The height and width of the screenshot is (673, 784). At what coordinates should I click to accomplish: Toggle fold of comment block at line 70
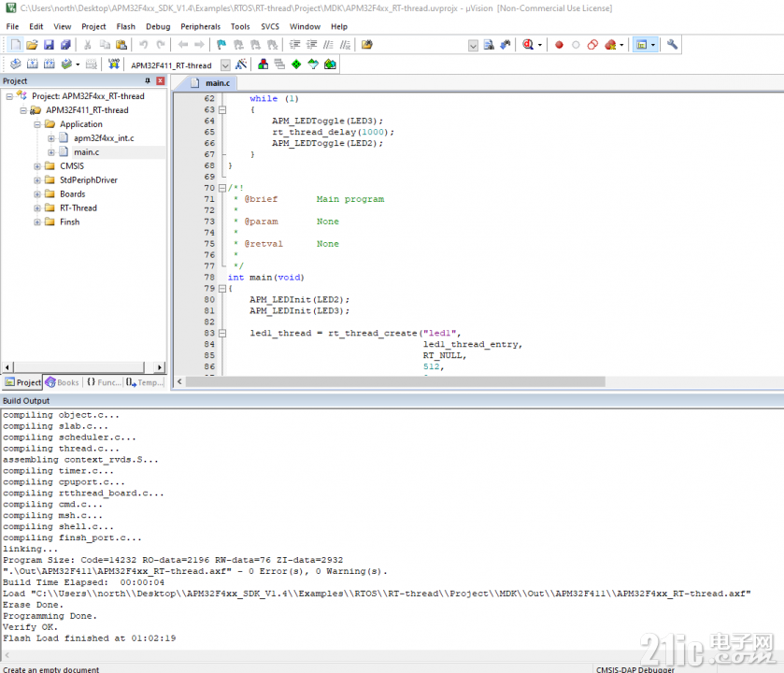(x=222, y=188)
